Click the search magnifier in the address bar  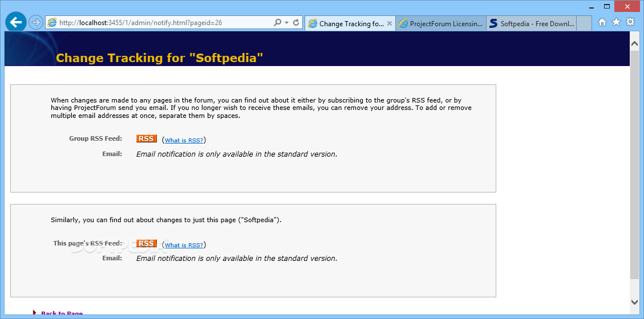point(278,23)
